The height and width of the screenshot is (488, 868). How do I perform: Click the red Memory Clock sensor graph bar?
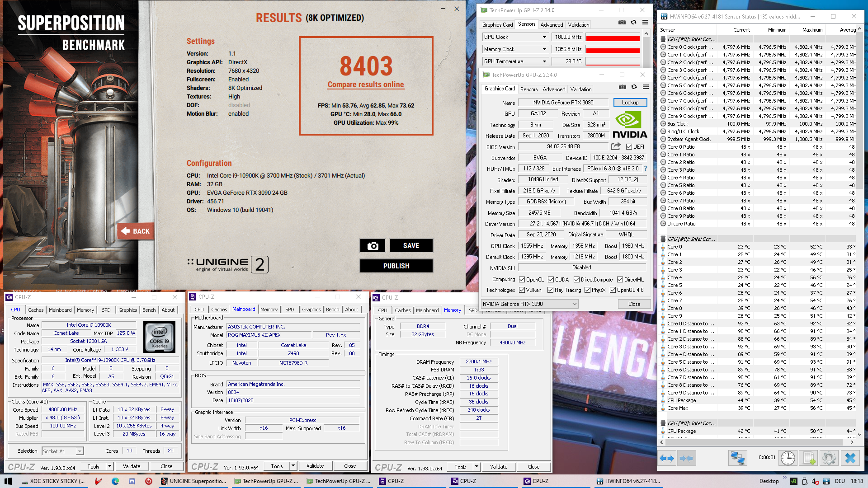(613, 50)
